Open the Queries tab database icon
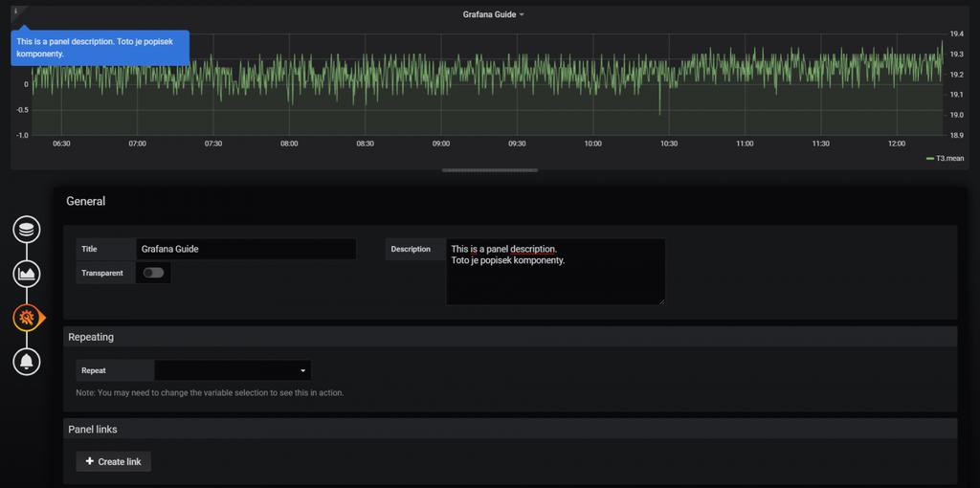Image resolution: width=980 pixels, height=488 pixels. (26, 230)
